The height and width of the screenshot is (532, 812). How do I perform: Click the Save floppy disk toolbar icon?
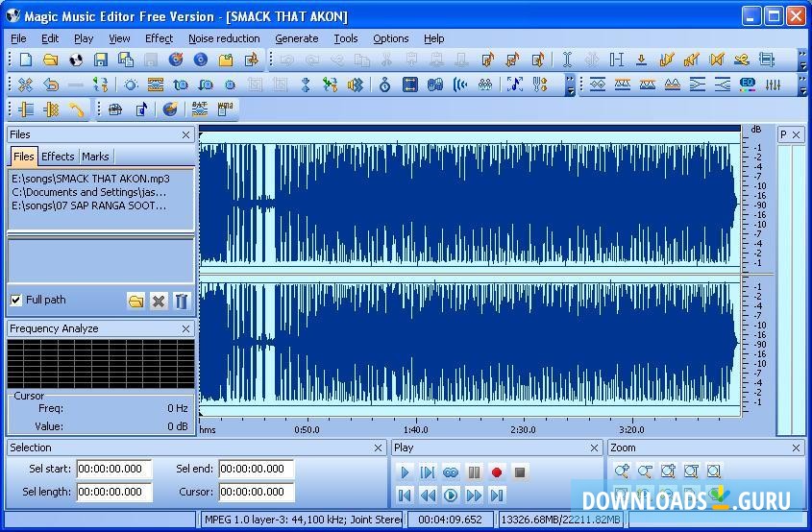coord(101,60)
